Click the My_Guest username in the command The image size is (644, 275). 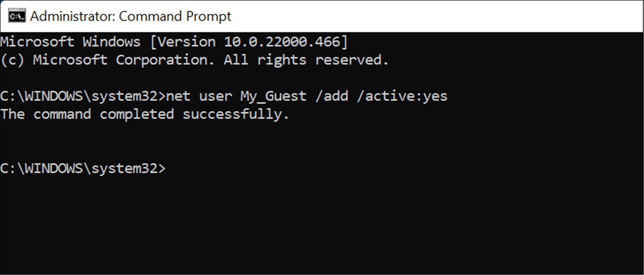click(x=273, y=96)
